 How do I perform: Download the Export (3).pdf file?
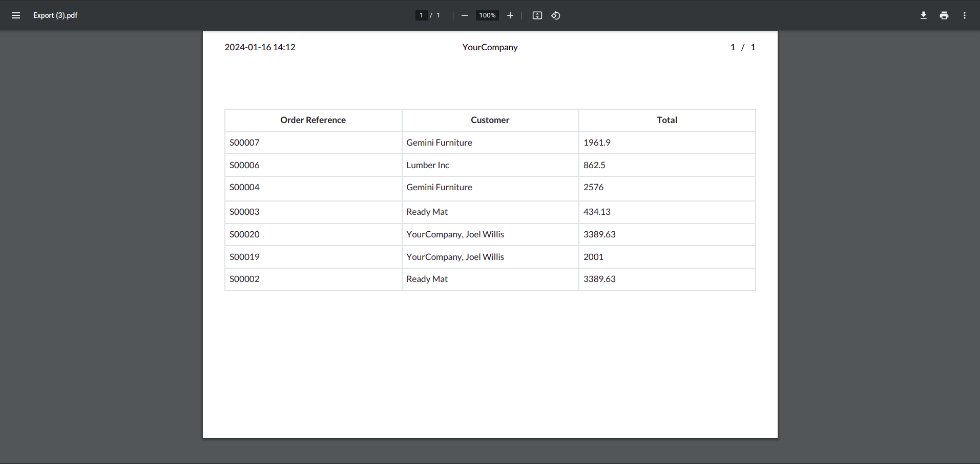924,15
